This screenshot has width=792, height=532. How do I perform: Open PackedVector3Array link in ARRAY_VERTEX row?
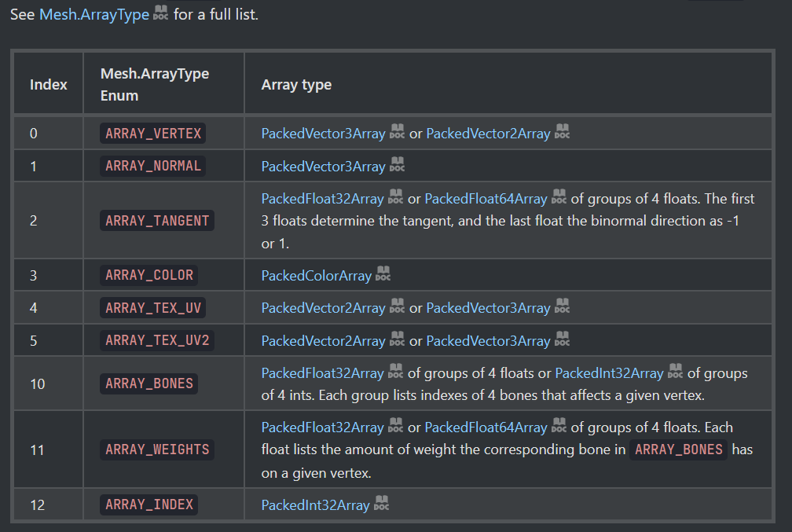coord(323,134)
